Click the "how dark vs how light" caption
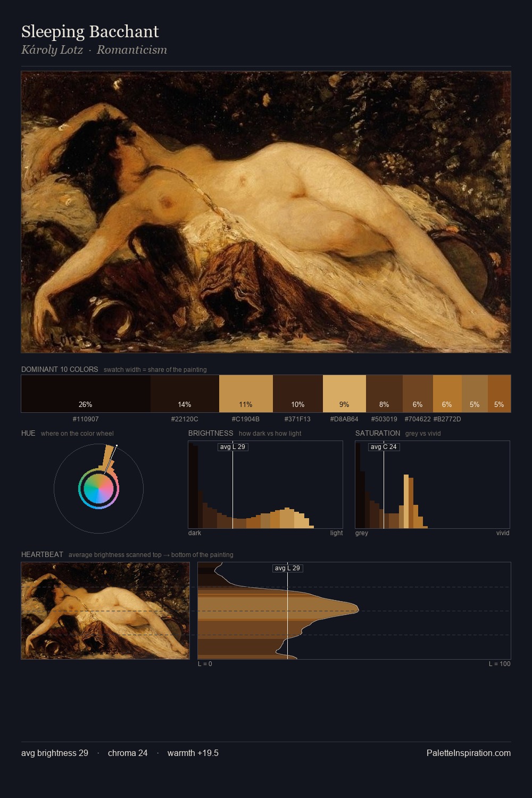The width and height of the screenshot is (532, 798). pos(270,434)
